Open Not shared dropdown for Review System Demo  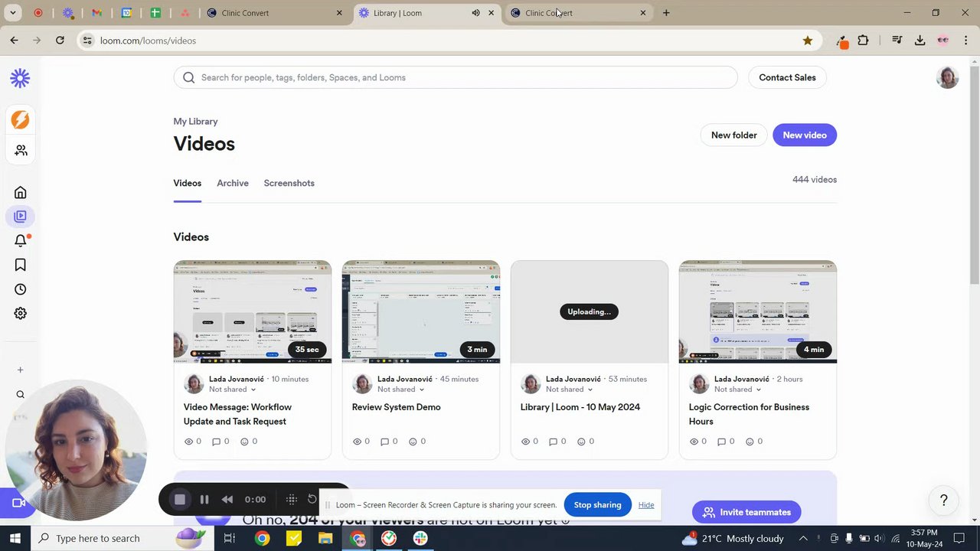(x=400, y=390)
